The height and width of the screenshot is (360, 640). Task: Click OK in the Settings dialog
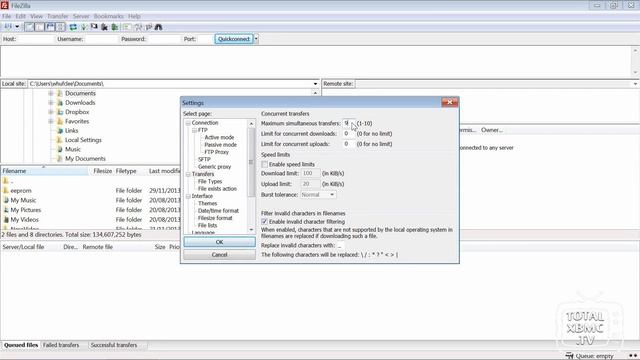220,242
